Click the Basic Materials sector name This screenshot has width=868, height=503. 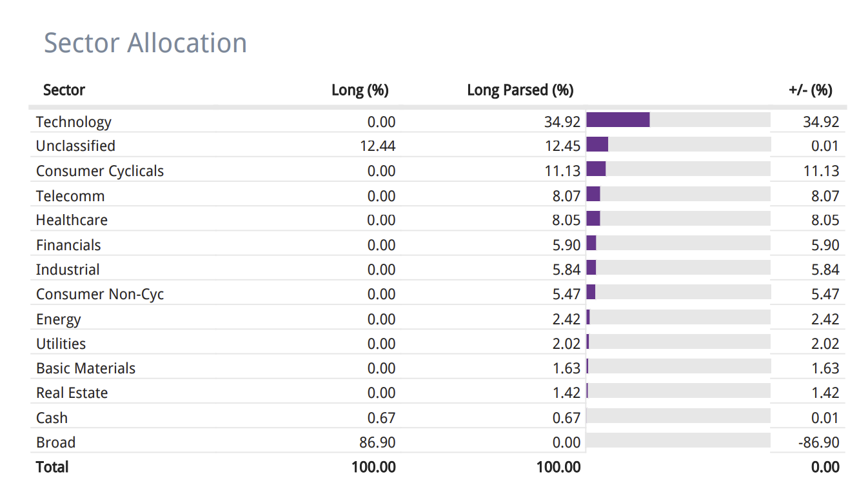[x=86, y=368]
